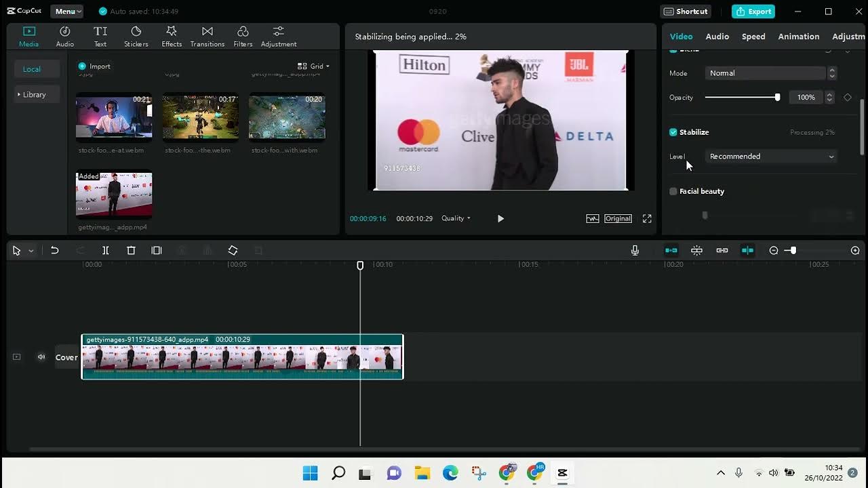Open the Stabilize Level dropdown
868x488 pixels.
[x=770, y=157]
